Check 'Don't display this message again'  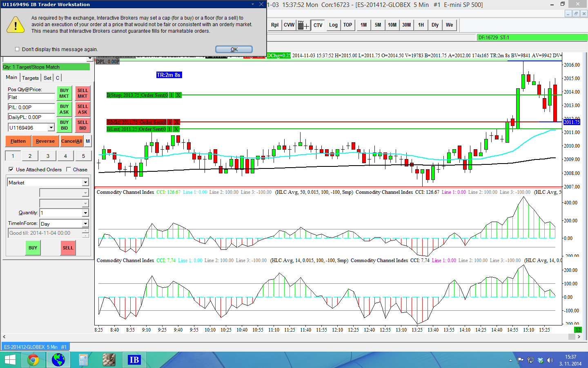click(17, 49)
